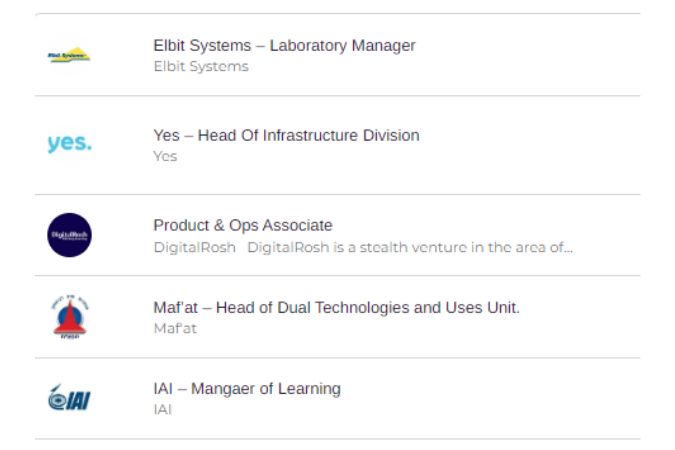
Task: Select the DigitalRosh company name subtitle
Action: [195, 247]
